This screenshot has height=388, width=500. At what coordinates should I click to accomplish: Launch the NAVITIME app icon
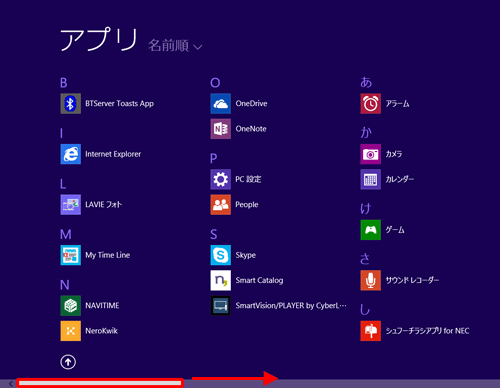[x=70, y=306]
